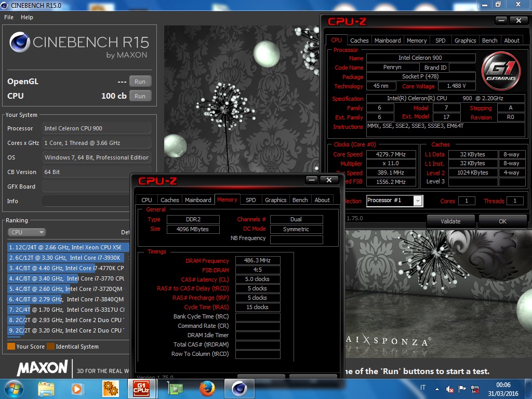Open the Processor #1 selection dropdown

(x=395, y=201)
